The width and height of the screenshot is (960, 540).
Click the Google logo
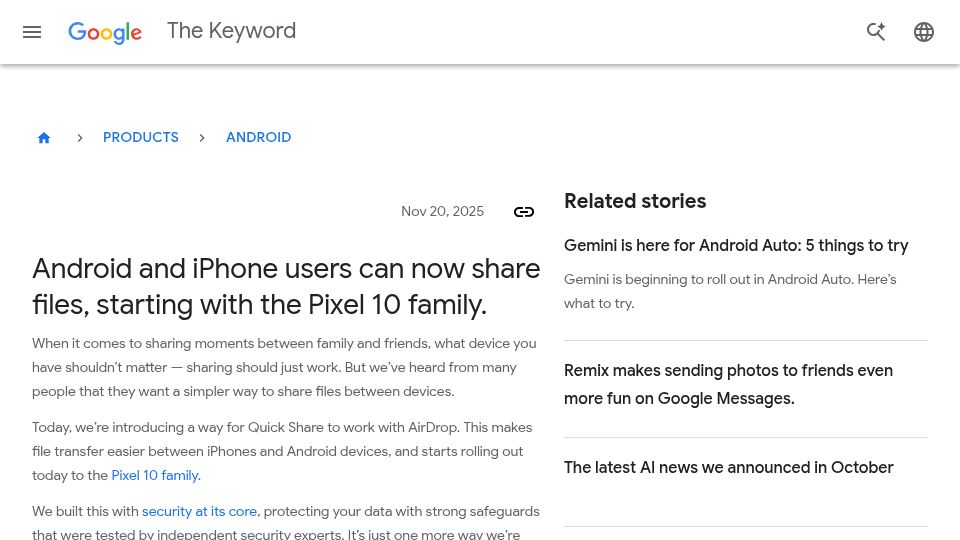[x=105, y=32]
